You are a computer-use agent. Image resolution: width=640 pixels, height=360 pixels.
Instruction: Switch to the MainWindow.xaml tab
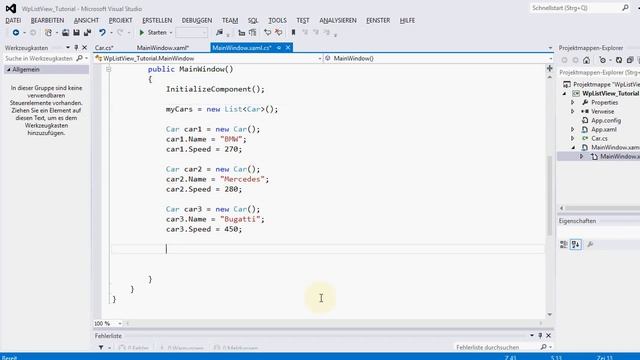162,48
